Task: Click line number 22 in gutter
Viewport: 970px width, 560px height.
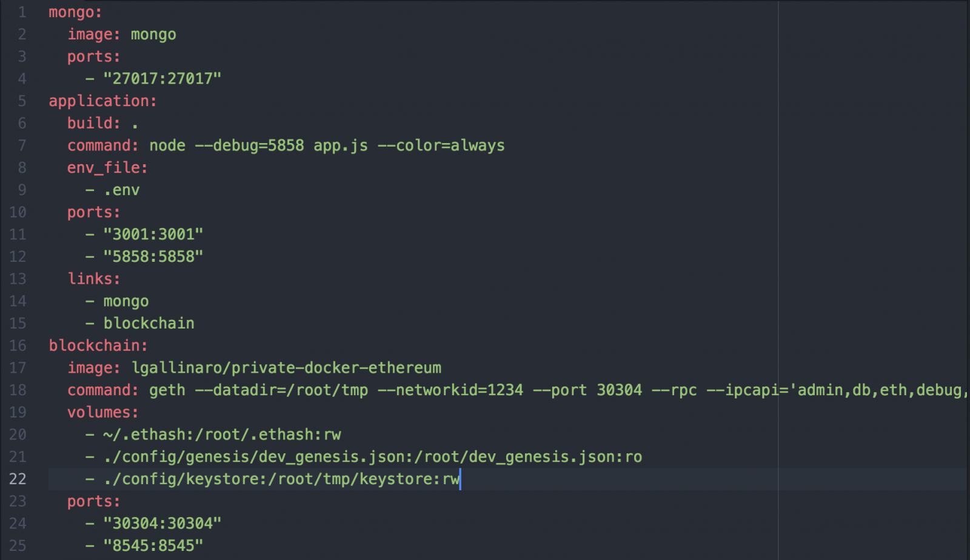Action: [18, 479]
